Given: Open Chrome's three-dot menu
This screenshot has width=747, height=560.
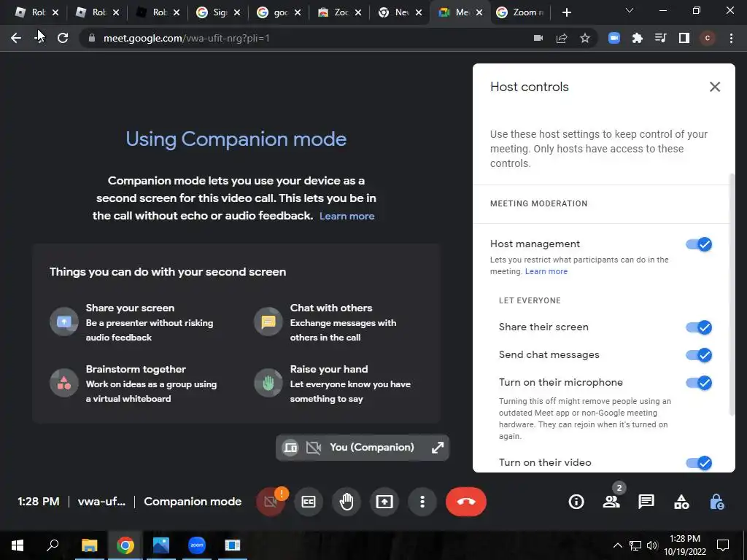Looking at the screenshot, I should pos(731,38).
